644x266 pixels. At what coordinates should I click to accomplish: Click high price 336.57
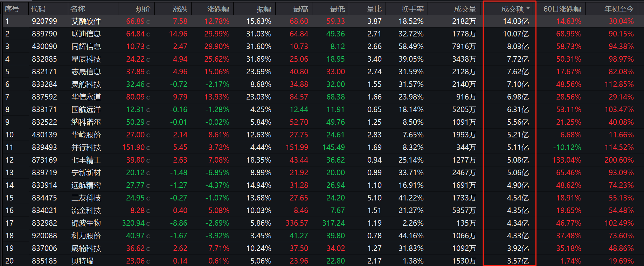point(297,223)
